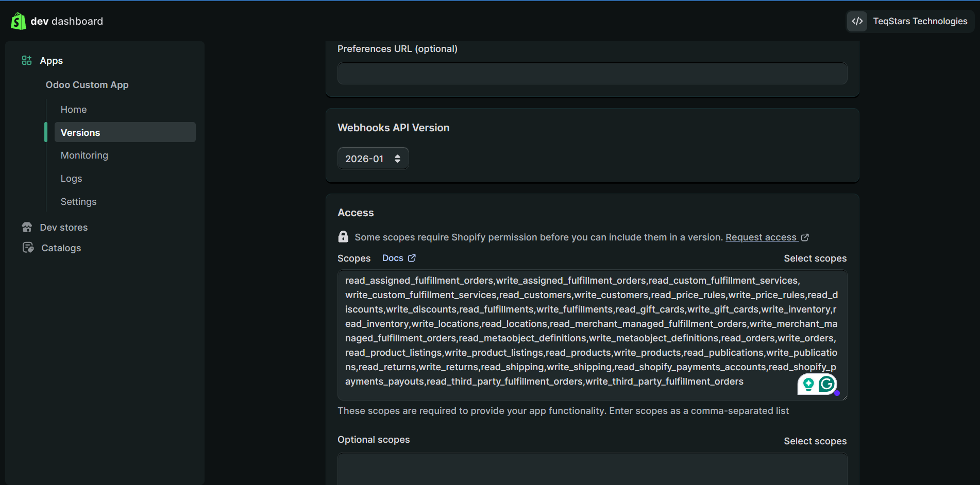Click the lock icon beside scopes notice
Screen dimensions: 980x485
[343, 236]
